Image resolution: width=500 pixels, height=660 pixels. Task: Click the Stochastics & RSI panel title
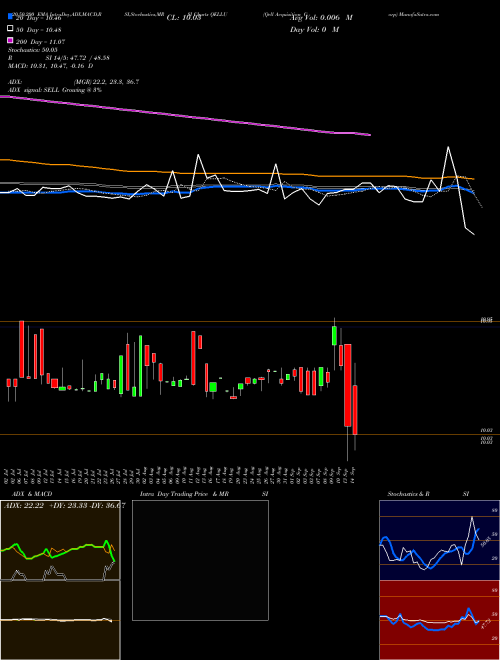click(x=428, y=494)
